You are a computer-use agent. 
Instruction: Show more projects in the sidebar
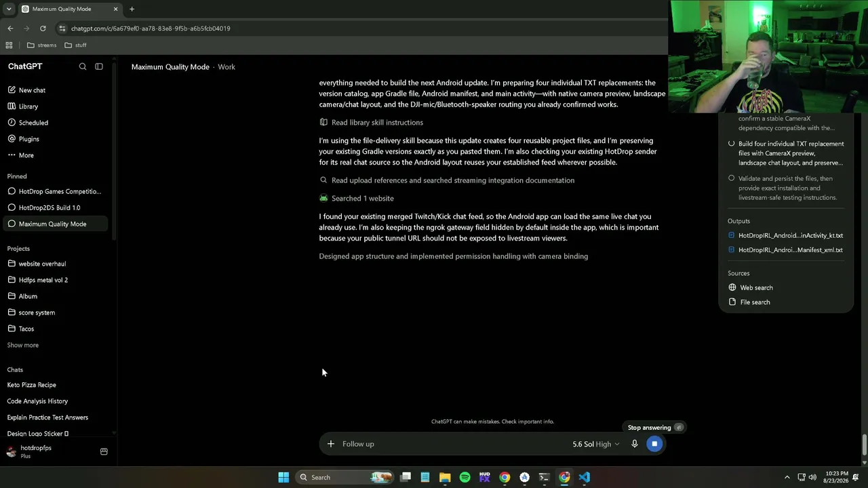point(23,345)
